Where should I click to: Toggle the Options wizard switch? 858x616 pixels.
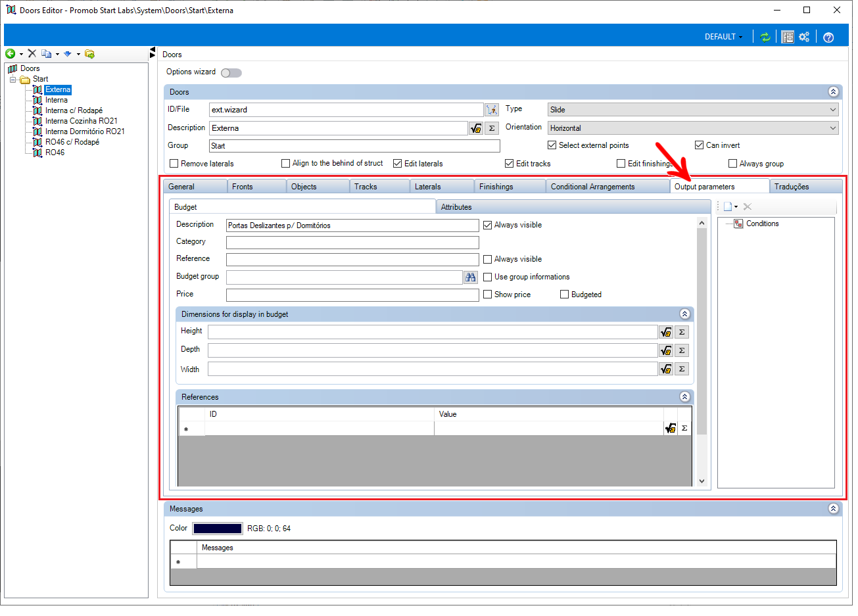coord(231,72)
